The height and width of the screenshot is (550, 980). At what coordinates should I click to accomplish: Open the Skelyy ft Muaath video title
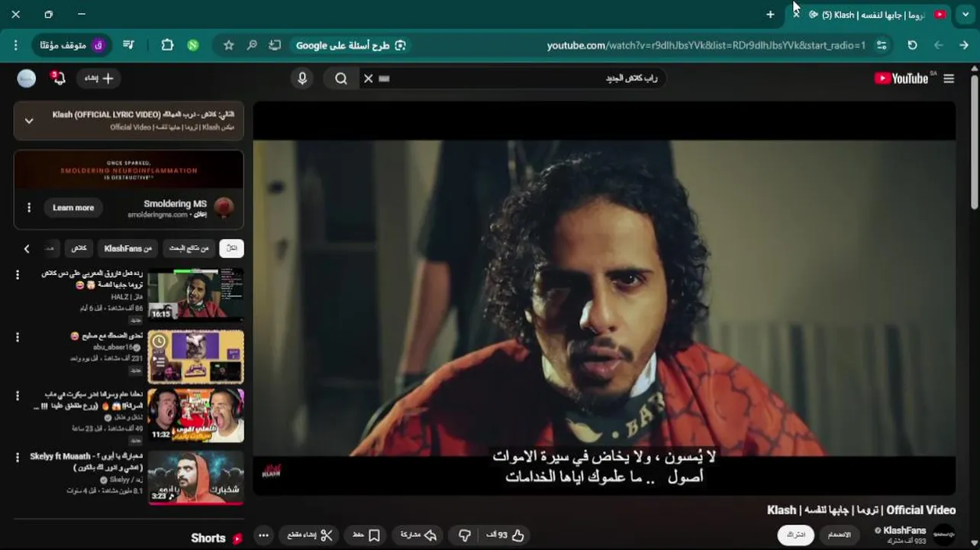(x=85, y=461)
